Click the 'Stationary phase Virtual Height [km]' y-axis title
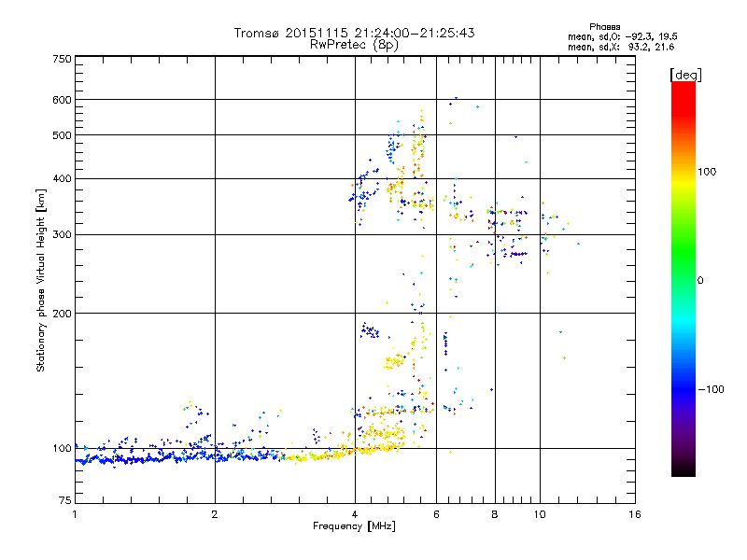Image resolution: width=747 pixels, height=560 pixels. (41, 280)
